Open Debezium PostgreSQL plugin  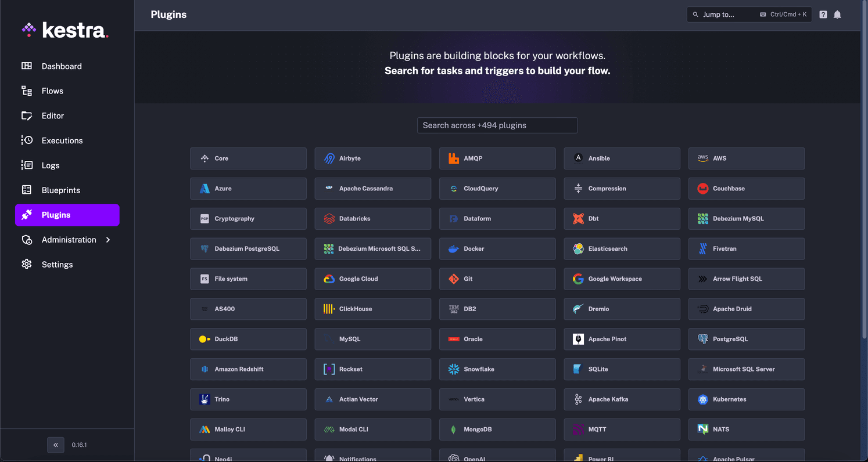248,249
